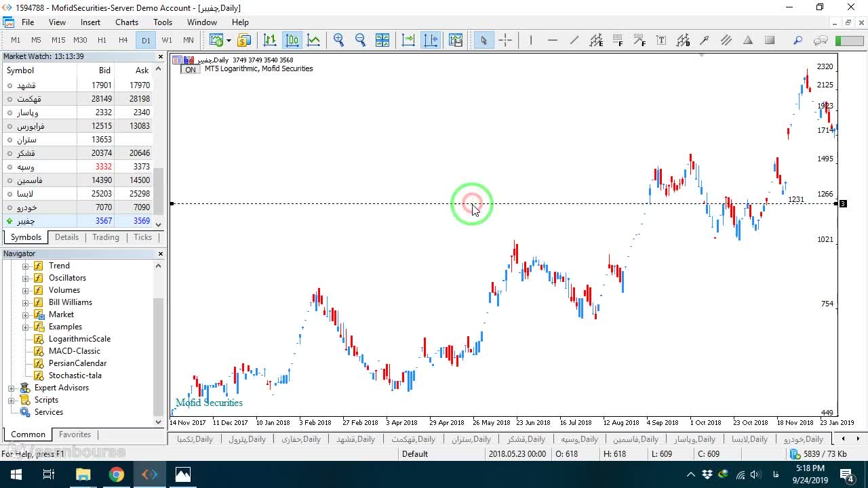
Task: Switch to bar chart display
Action: pos(270,40)
